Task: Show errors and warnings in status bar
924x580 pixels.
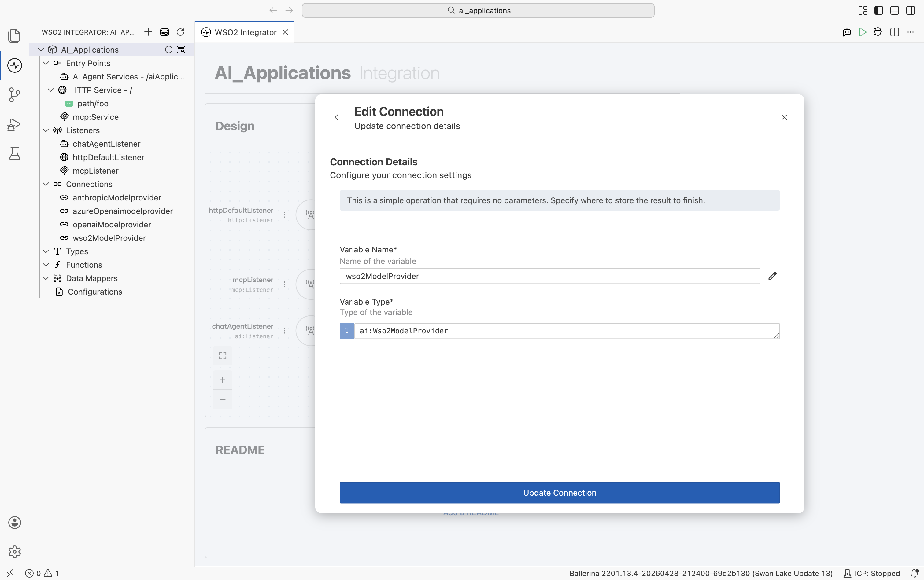Action: pos(42,573)
